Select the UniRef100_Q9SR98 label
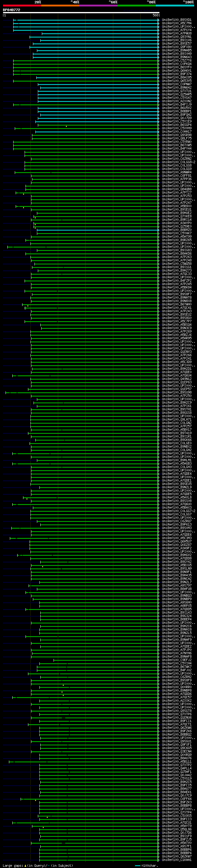The image size is (197, 868). [x=176, y=135]
